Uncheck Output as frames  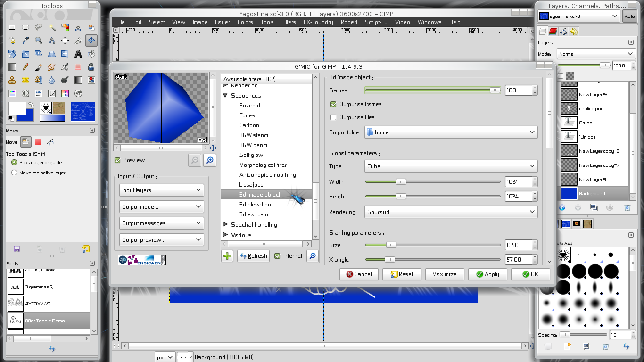tap(333, 104)
